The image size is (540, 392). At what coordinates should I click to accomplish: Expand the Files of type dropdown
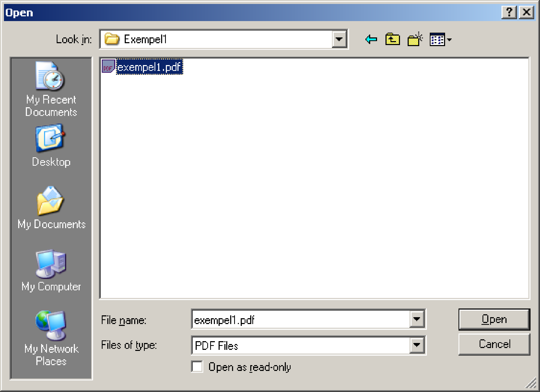click(417, 345)
